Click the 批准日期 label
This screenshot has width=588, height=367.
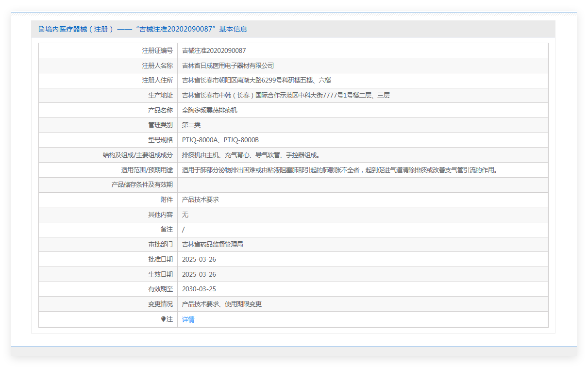pos(160,259)
